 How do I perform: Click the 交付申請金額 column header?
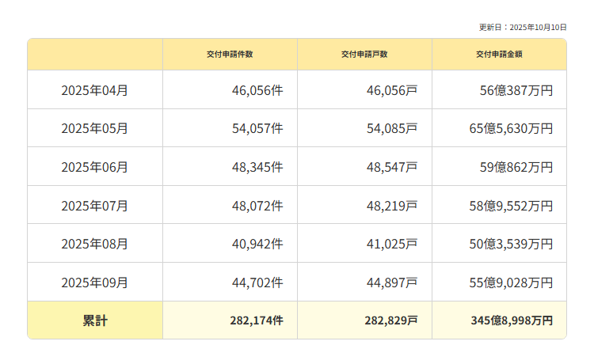499,55
